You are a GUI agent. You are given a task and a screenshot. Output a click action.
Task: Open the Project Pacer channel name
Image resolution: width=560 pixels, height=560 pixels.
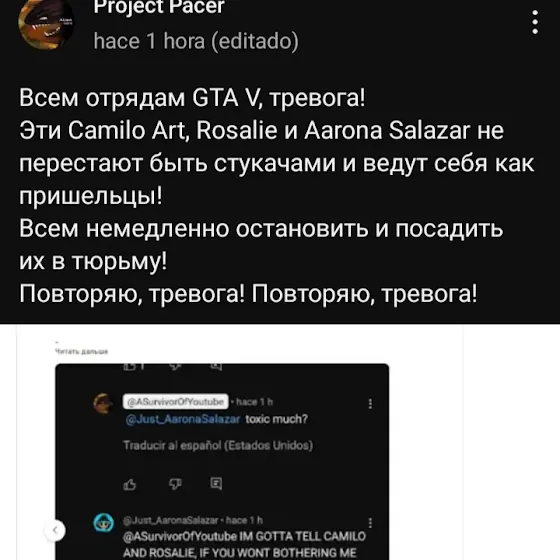tap(159, 6)
